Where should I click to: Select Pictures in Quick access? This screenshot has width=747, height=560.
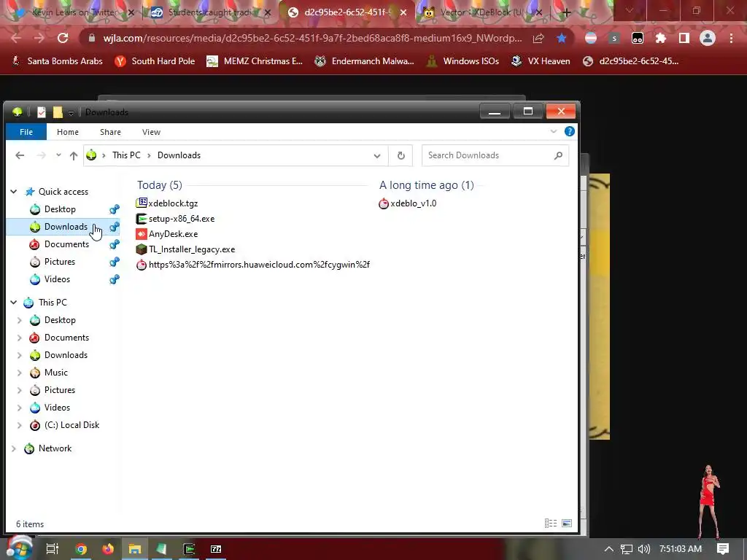60,262
